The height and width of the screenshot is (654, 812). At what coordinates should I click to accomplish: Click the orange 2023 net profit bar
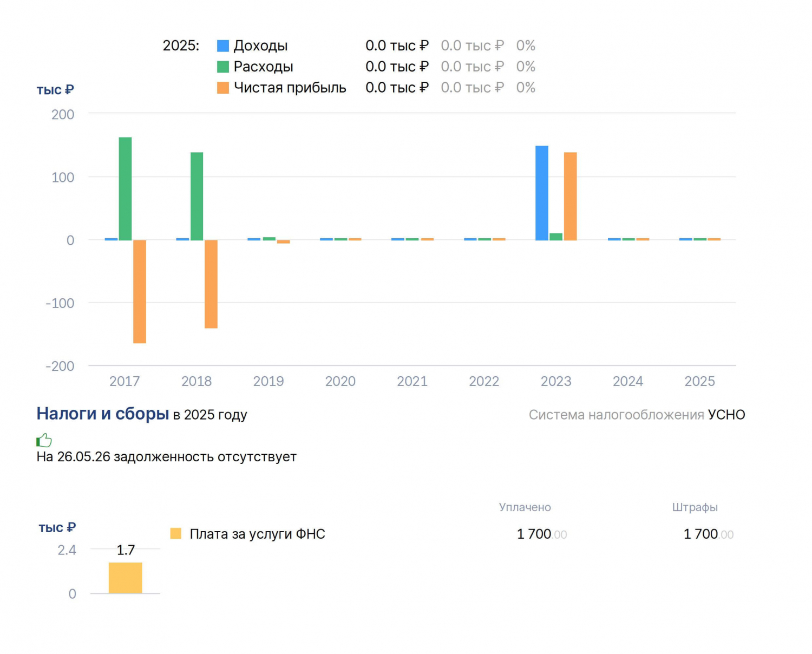[x=571, y=197]
